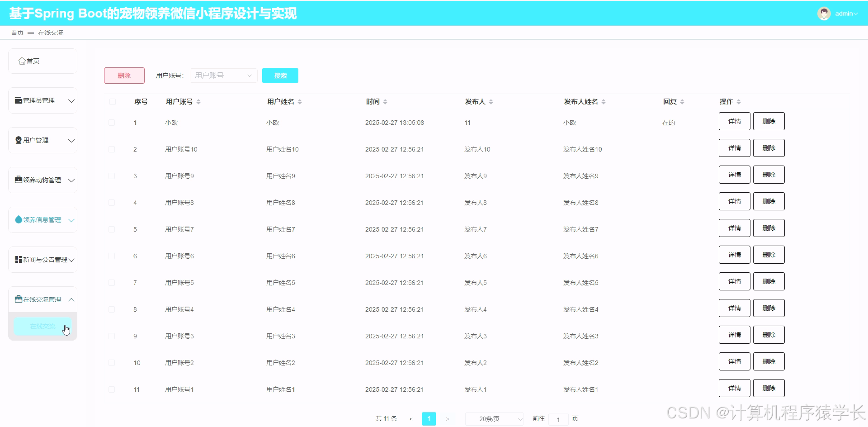The height and width of the screenshot is (427, 868).
Task: Click the 在线交流管理 briefcase icon
Action: click(18, 299)
